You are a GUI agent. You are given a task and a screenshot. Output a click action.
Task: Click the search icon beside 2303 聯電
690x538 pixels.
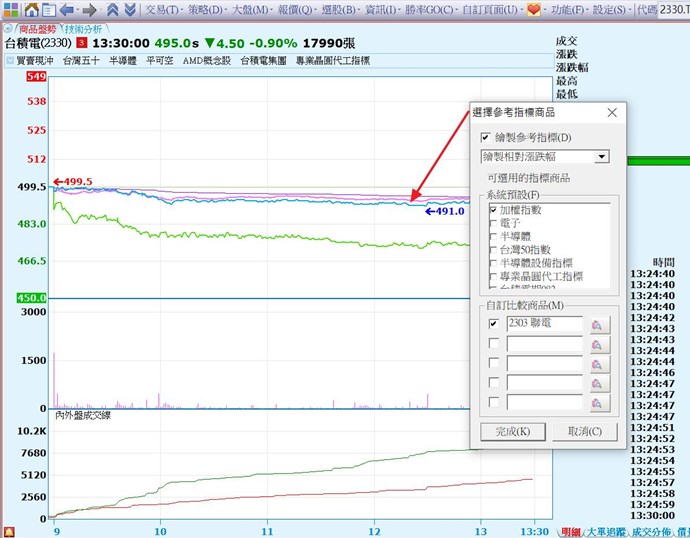[597, 324]
